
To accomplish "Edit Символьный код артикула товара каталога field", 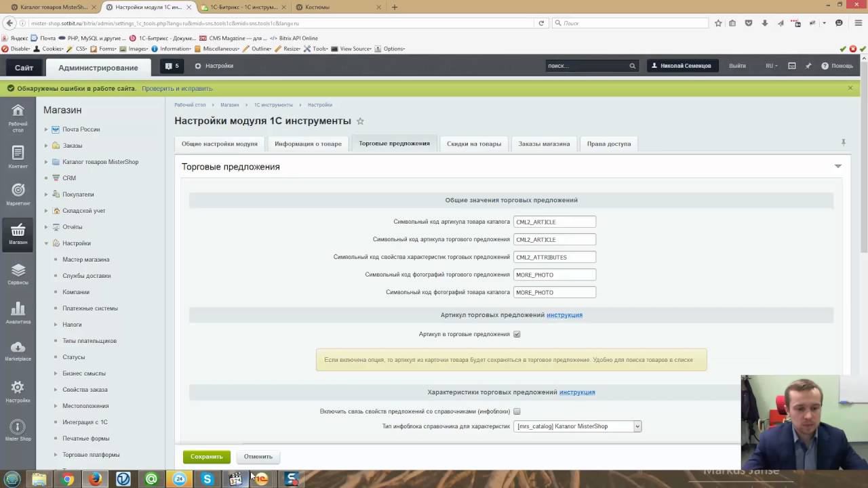I will [555, 222].
